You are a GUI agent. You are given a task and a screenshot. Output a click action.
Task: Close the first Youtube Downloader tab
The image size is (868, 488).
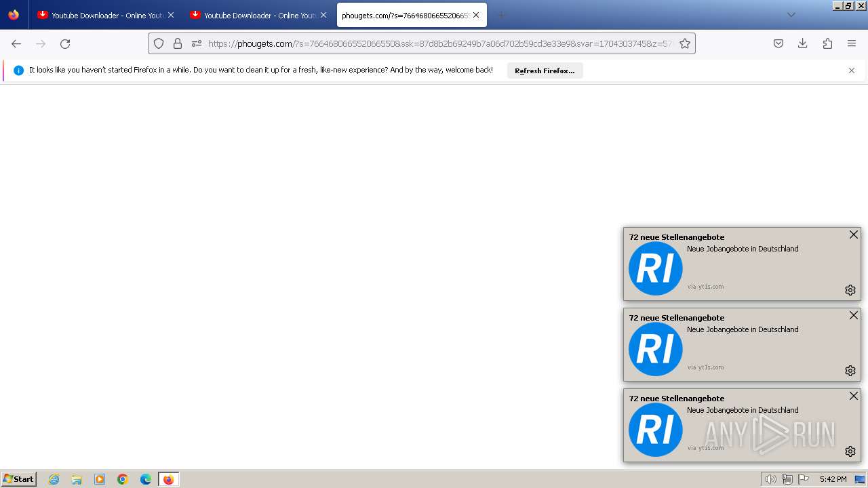pyautogui.click(x=171, y=15)
